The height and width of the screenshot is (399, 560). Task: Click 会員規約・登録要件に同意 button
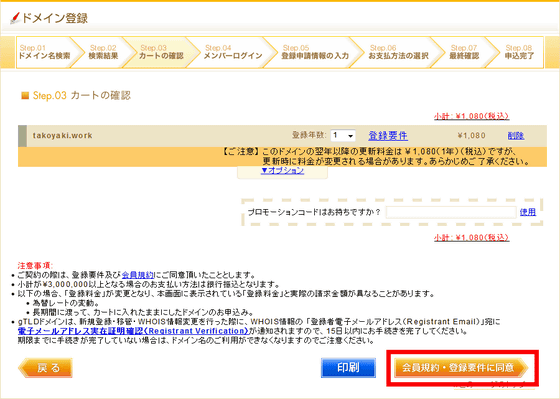461,368
